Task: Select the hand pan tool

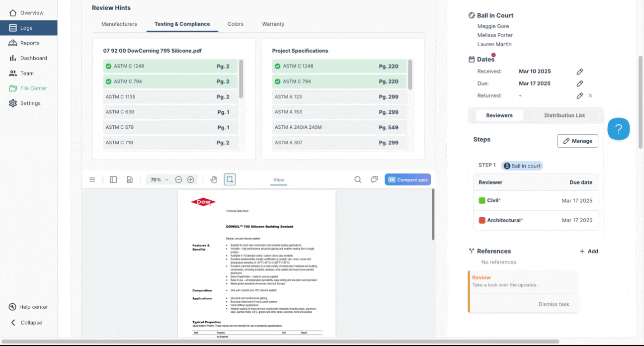Action: (214, 179)
